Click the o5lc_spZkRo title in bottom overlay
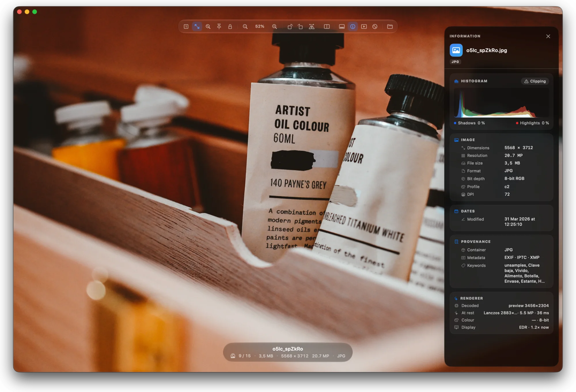 (288, 349)
